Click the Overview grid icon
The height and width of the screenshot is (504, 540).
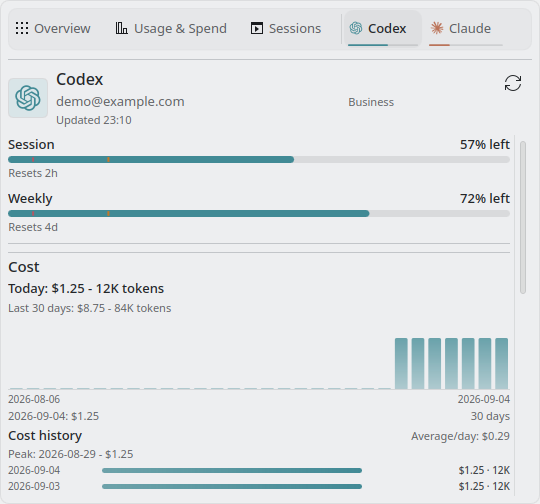(22, 28)
